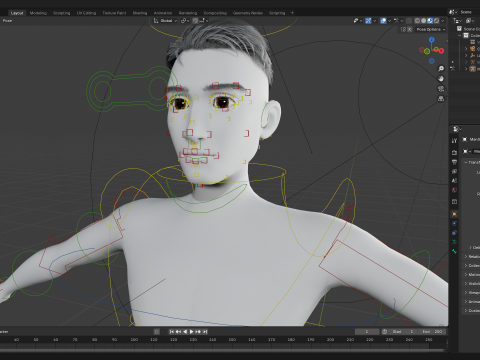
Task: Open the scene browse dropdown icon
Action: [x=453, y=12]
